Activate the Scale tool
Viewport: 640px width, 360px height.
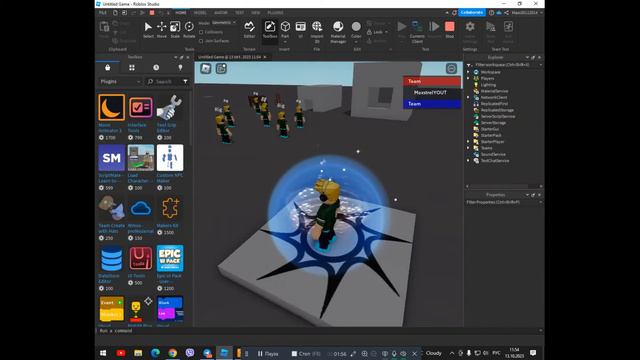(175, 29)
